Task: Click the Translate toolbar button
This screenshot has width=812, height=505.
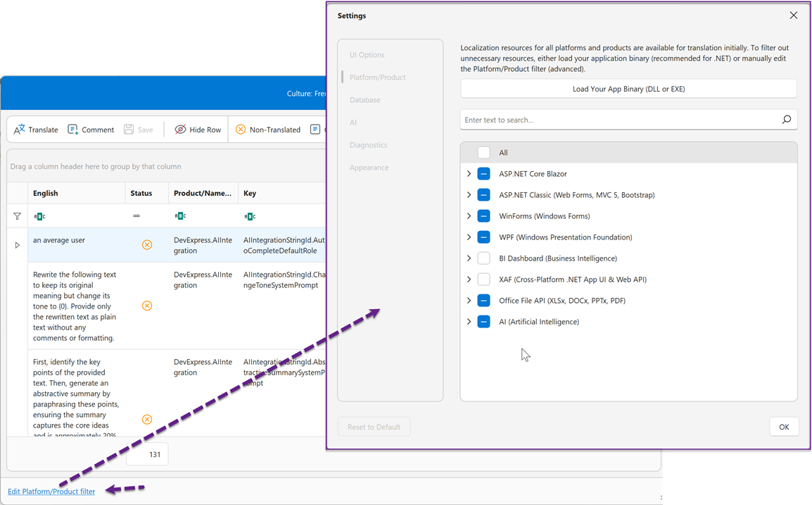Action: click(36, 130)
